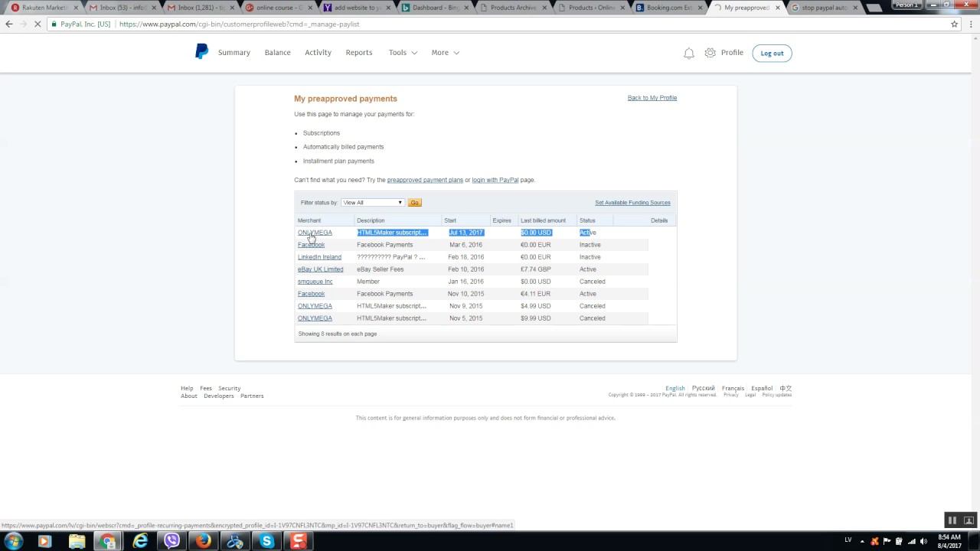Open ONLYMEGA merchant from Nov 9, 2015
Screen dimensions: 980x551
315,306
